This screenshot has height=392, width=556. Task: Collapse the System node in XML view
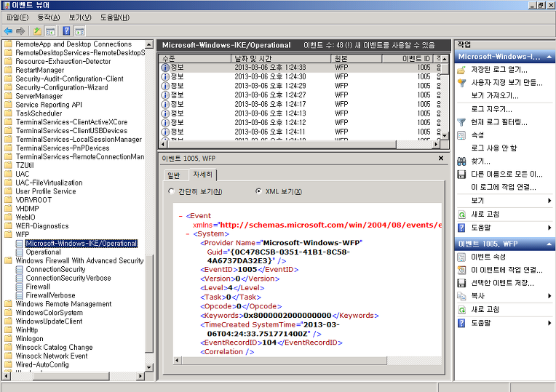pyautogui.click(x=188, y=234)
